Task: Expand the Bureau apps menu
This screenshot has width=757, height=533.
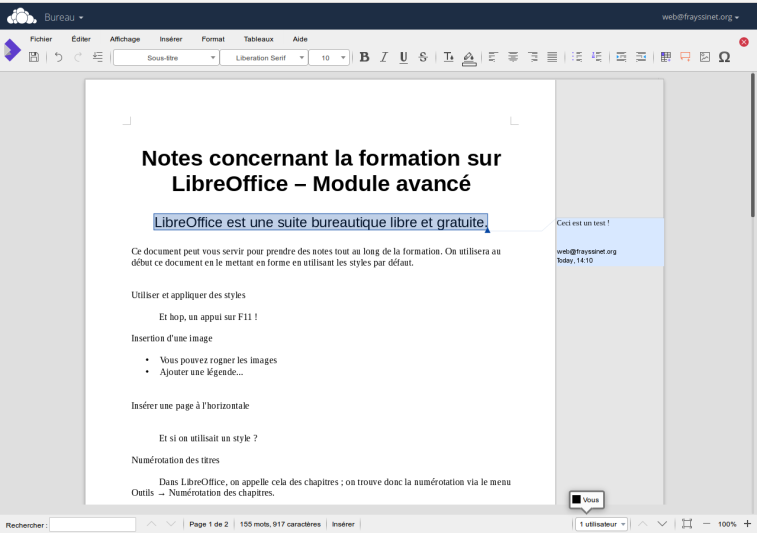Action: coord(64,17)
